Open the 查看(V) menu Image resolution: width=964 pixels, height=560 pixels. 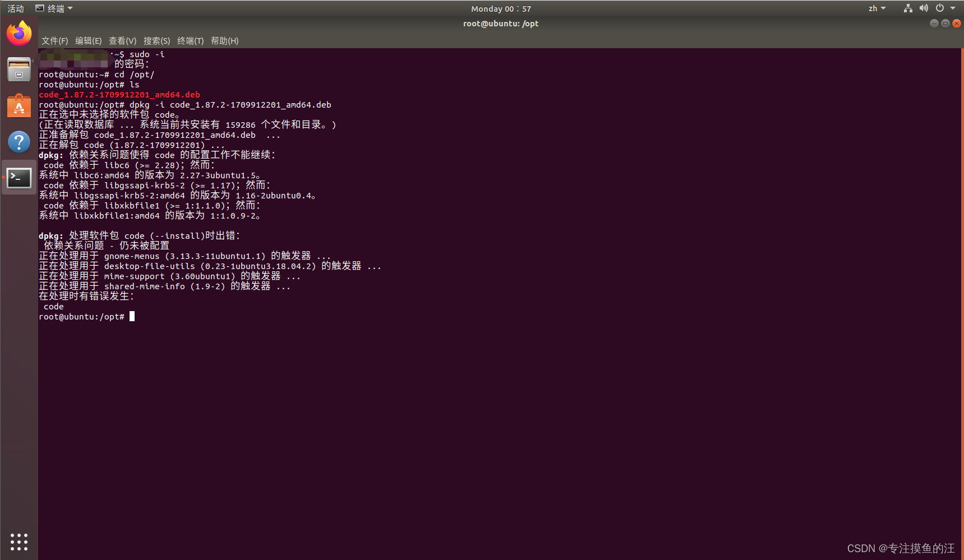[x=122, y=41]
